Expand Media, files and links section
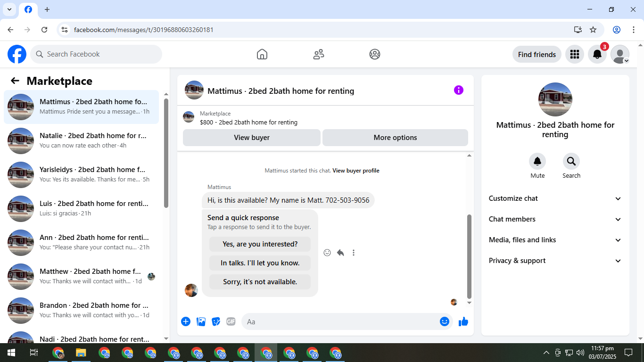This screenshot has height=362, width=644. [x=555, y=240]
